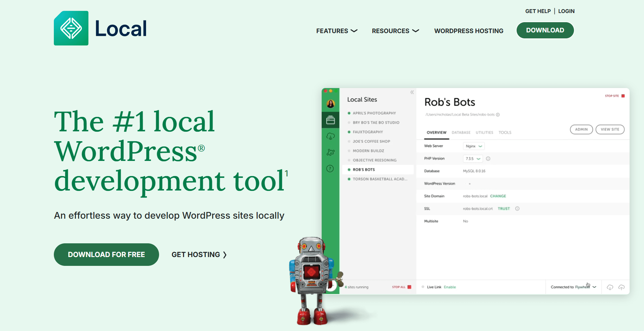Screen dimensions: 644x331
Task: Open the Nginx web server dropdown
Action: [474, 146]
